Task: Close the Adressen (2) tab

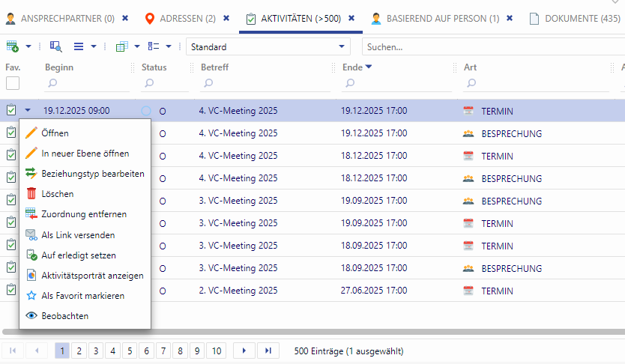Action: tap(226, 17)
